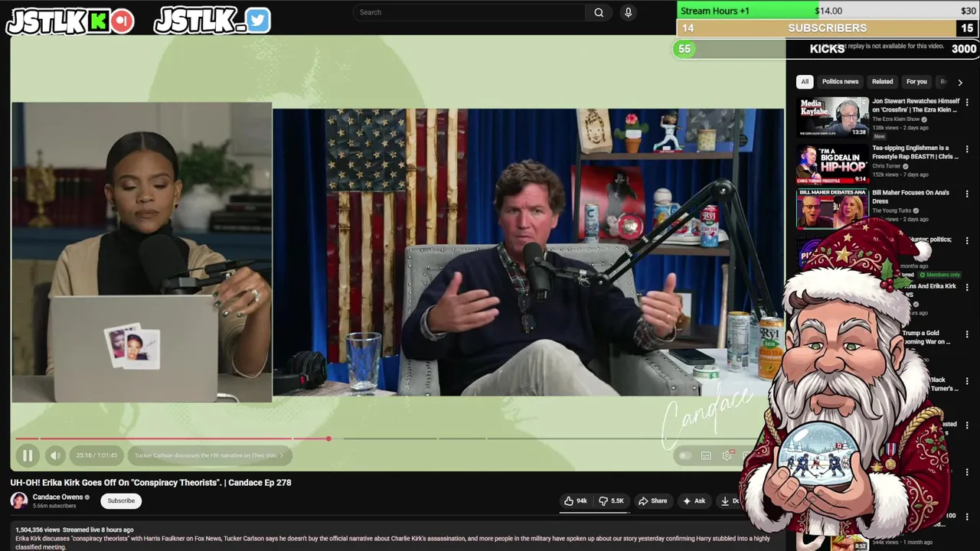Mute the video using the speaker icon
This screenshot has width=980, height=551.
(x=55, y=455)
